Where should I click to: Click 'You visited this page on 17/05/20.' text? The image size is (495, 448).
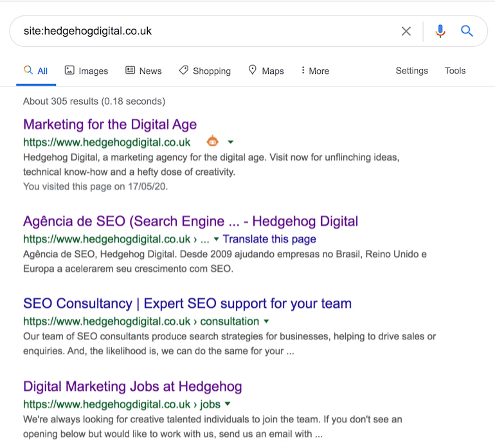[x=95, y=186]
